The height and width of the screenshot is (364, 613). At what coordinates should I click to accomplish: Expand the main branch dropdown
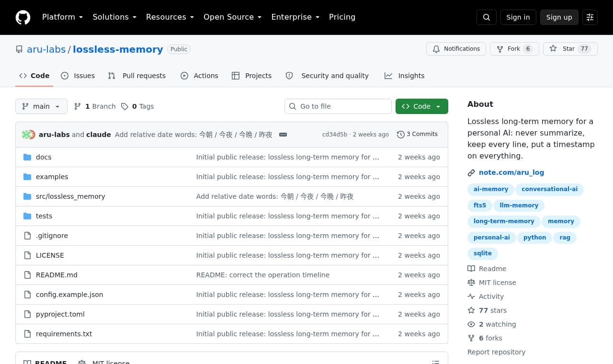point(41,106)
